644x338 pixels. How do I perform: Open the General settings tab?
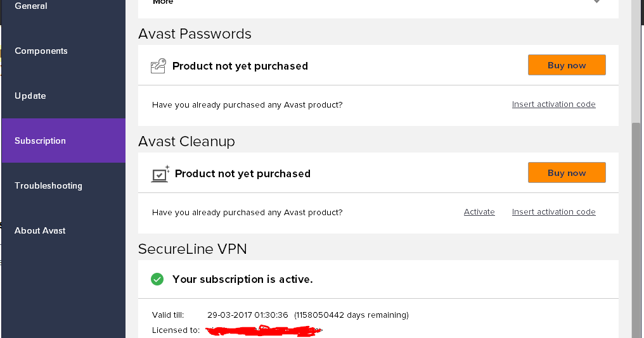pyautogui.click(x=31, y=6)
